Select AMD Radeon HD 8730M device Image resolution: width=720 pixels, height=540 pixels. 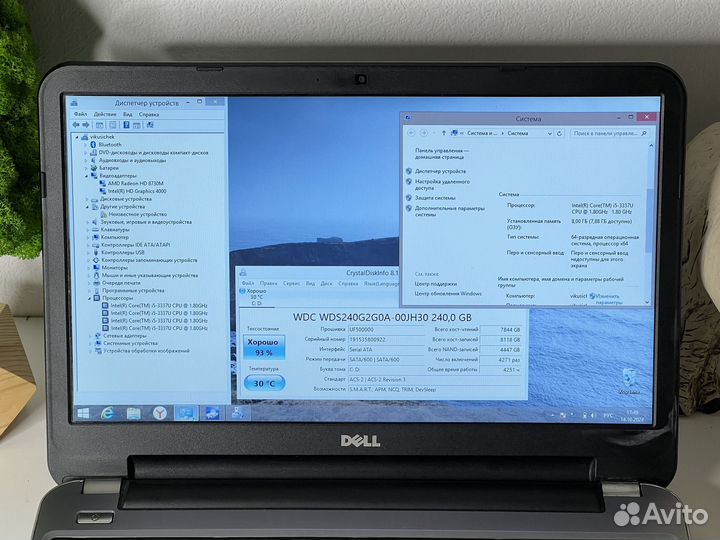pyautogui.click(x=135, y=183)
